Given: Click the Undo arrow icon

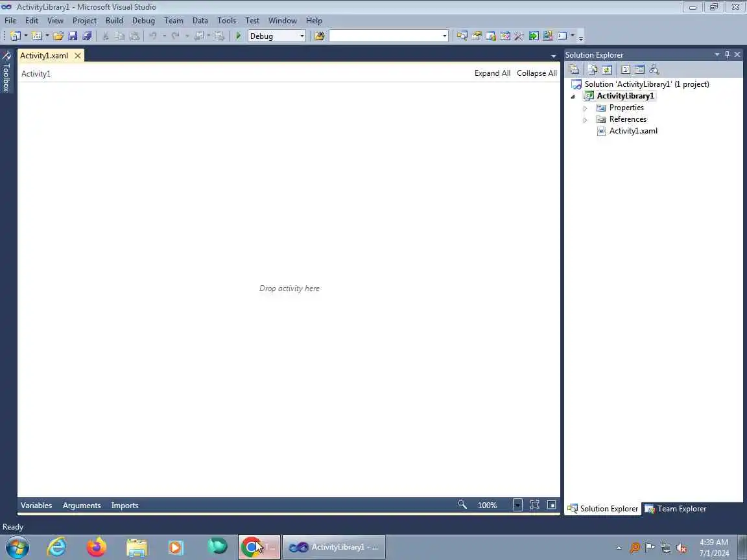Looking at the screenshot, I should point(153,36).
